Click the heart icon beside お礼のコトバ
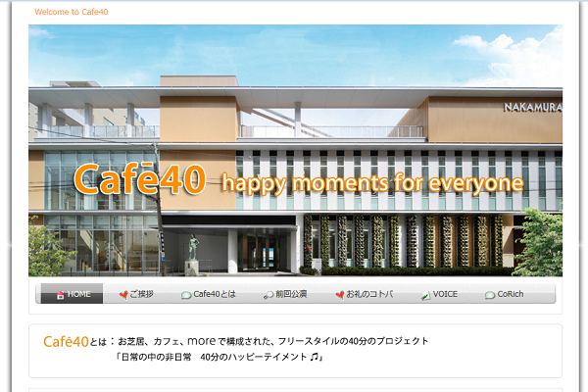Screen dimensions: 588x392 point(339,294)
